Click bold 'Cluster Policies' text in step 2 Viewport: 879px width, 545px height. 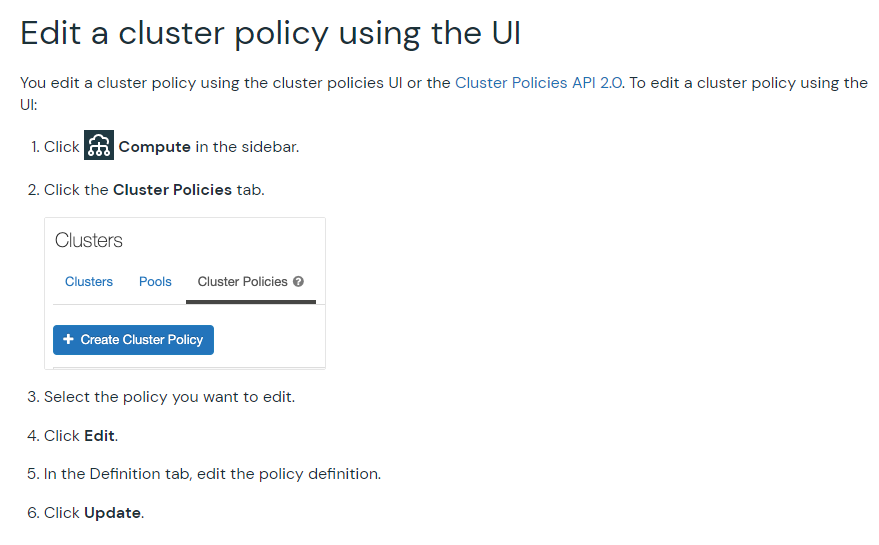[172, 190]
